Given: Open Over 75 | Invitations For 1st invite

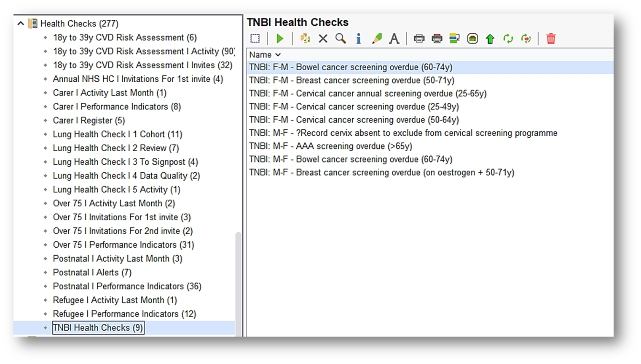Looking at the screenshot, I should tap(122, 217).
